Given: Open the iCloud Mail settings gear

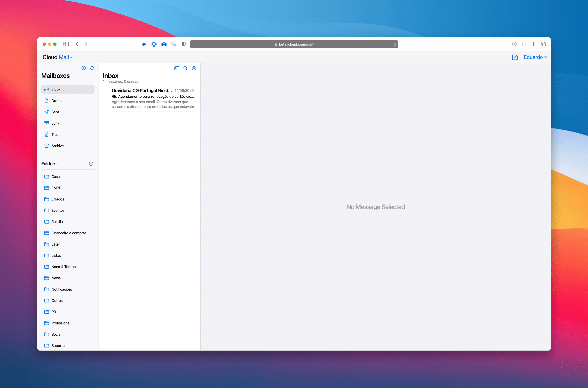Looking at the screenshot, I should [83, 68].
